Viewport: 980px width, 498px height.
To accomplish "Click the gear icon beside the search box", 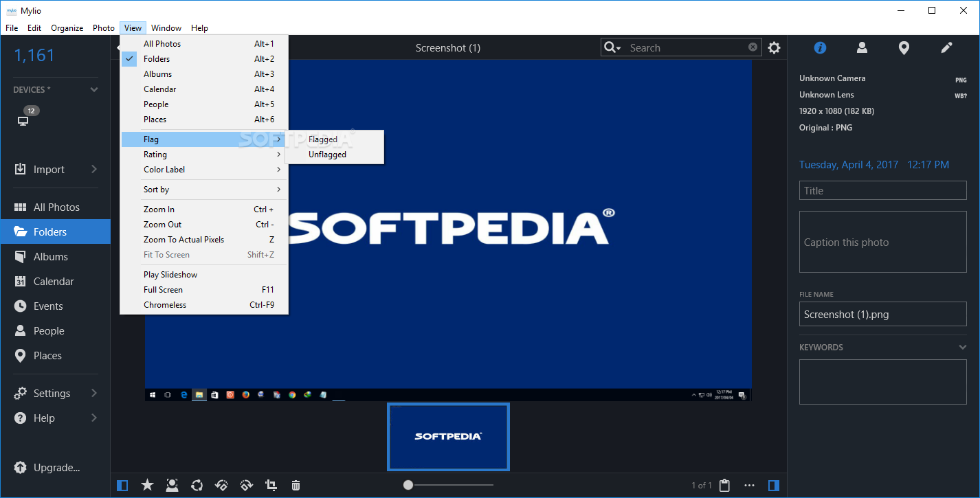I will click(775, 48).
